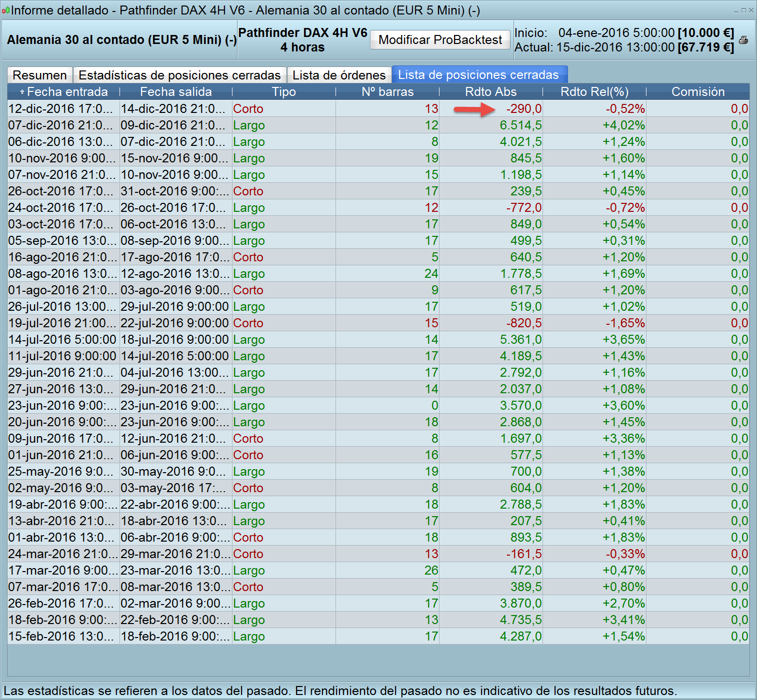Select exit date 06-jun-2016 9:00:...
757x700 pixels.
pyautogui.click(x=176, y=455)
